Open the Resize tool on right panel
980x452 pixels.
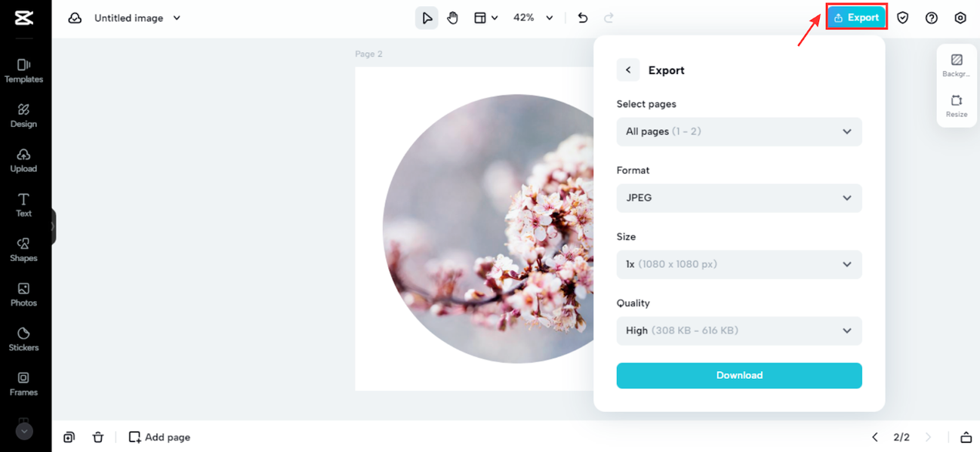click(956, 106)
